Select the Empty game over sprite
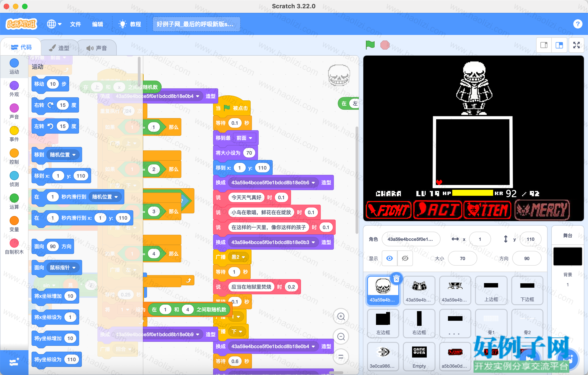Image resolution: width=588 pixels, height=375 pixels. click(419, 357)
